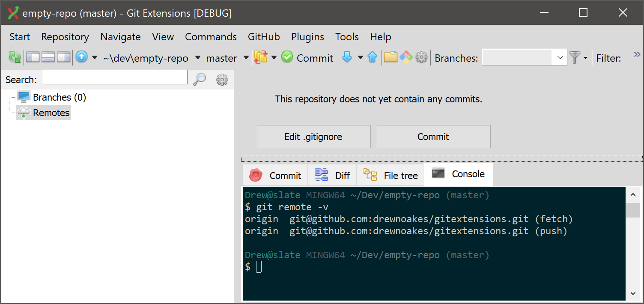Click the search magnifier icon
This screenshot has height=304, width=644.
click(199, 79)
